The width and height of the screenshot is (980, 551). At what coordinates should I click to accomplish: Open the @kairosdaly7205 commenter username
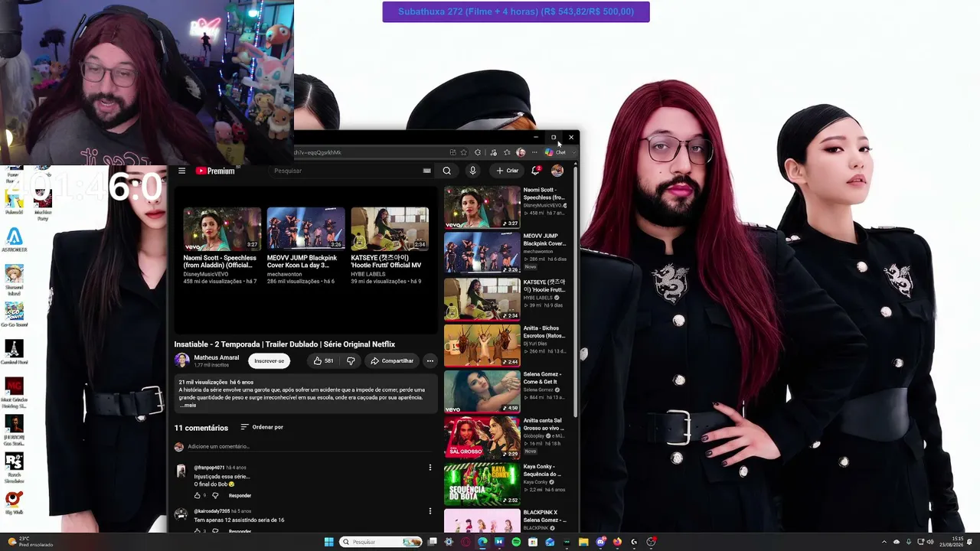pos(212,511)
